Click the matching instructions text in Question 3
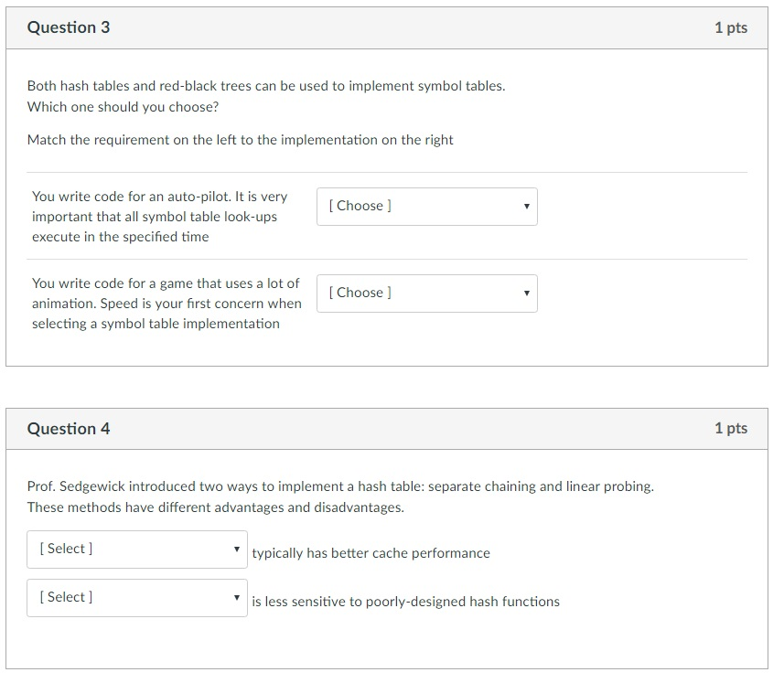Image resolution: width=784 pixels, height=683 pixels. 239,140
